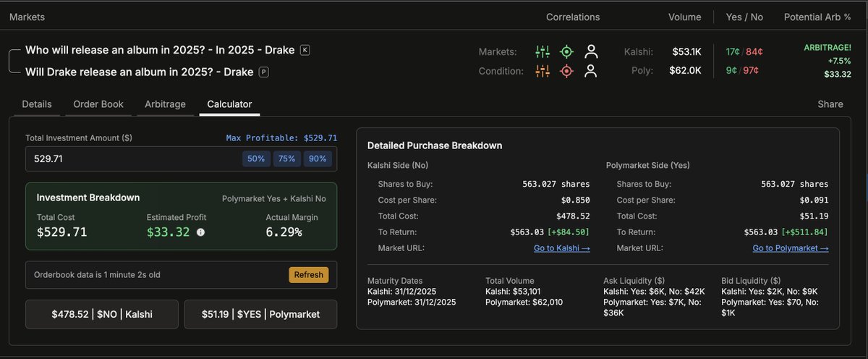Click the green sliders icon in Markets row

[x=542, y=51]
